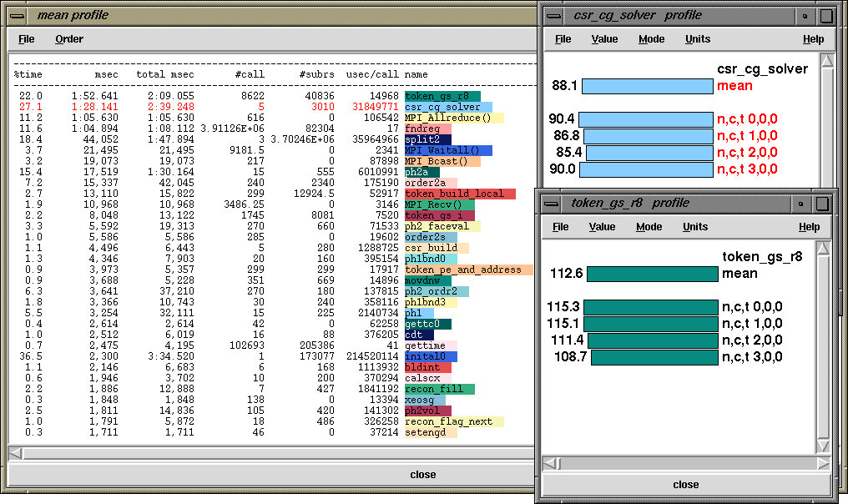Click the left scroll arrow in token_gs_r8 profile
This screenshot has width=848, height=504.
[549, 463]
